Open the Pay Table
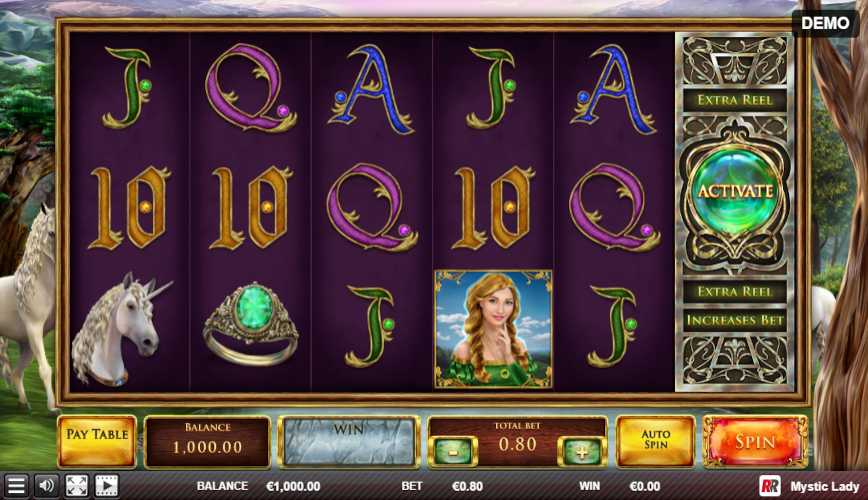 (x=97, y=441)
